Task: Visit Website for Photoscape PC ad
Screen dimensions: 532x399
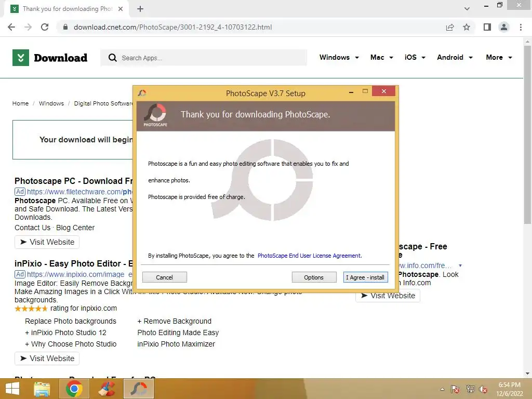Action: [47, 242]
